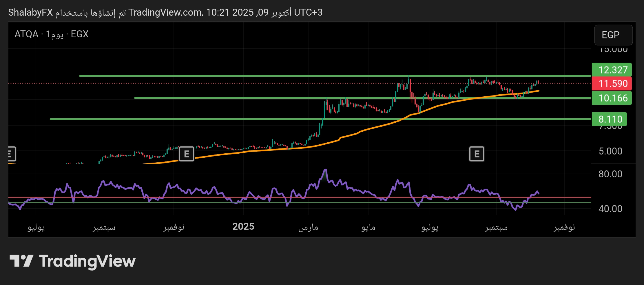This screenshot has height=285, width=644.
Task: Select the orange moving average line
Action: coord(377,126)
